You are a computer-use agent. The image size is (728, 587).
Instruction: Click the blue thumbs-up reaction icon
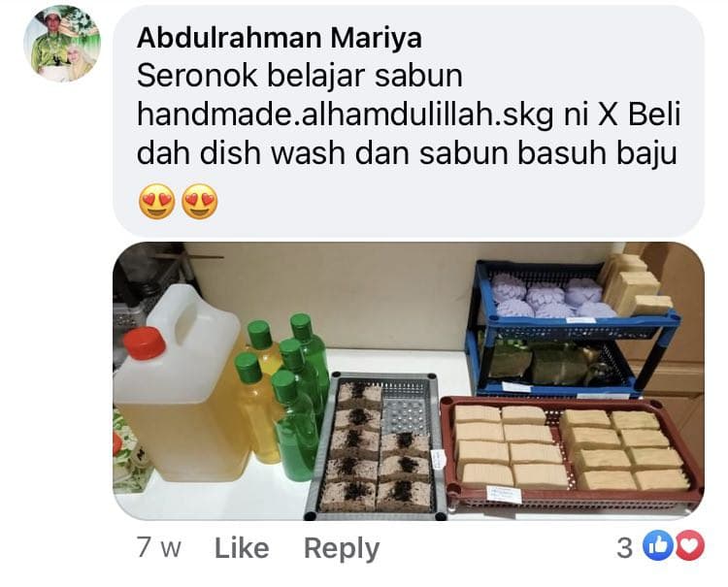click(658, 545)
